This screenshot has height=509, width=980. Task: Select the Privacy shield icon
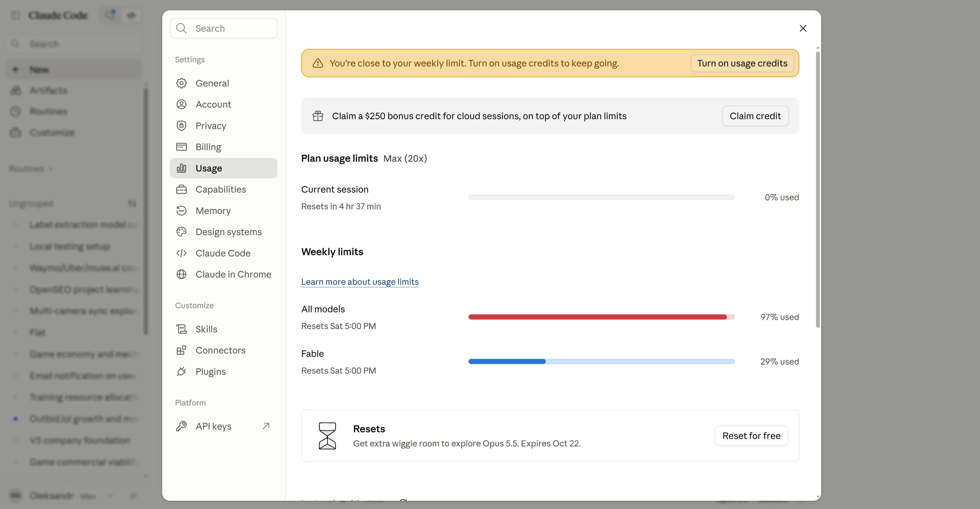(181, 126)
